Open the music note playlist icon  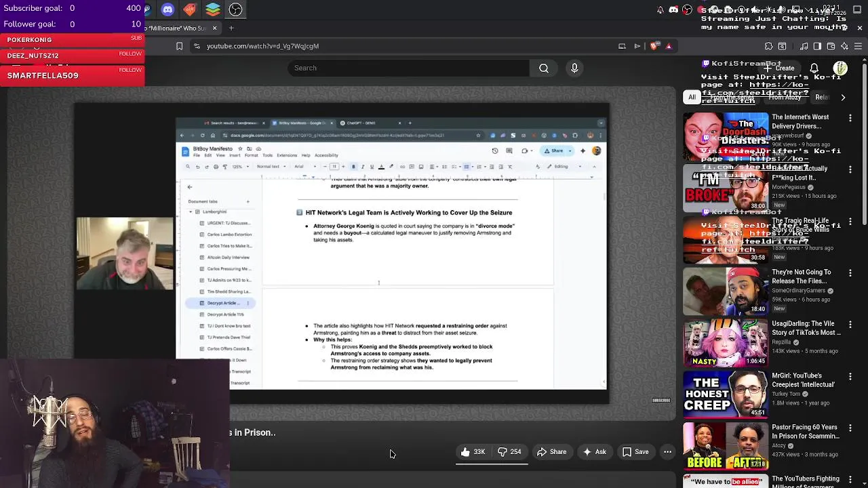tap(804, 46)
